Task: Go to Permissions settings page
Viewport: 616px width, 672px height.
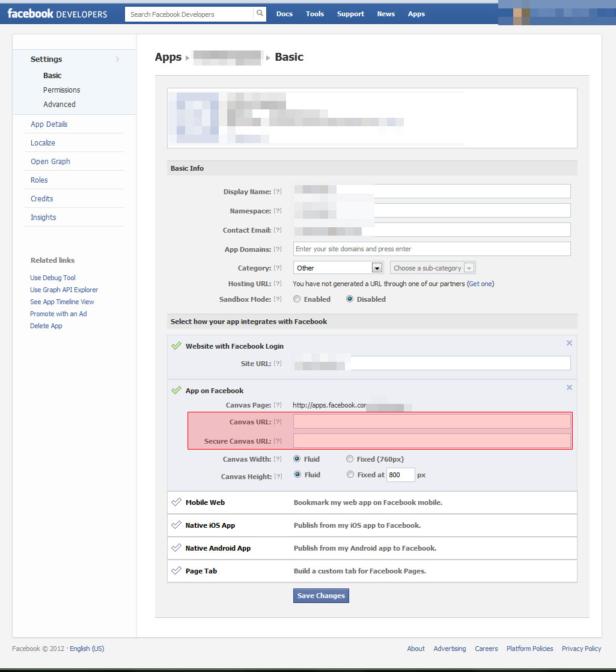Action: (x=61, y=90)
